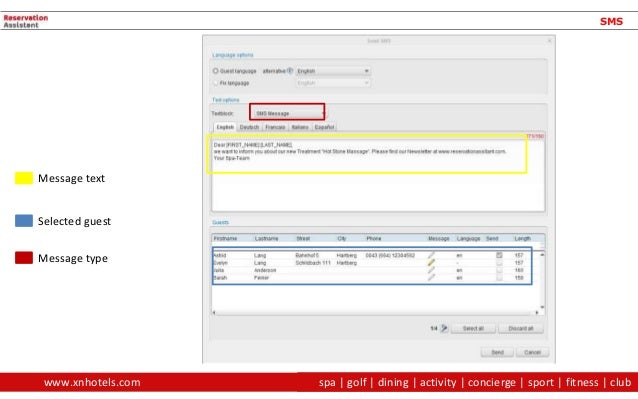Image resolution: width=638 pixels, height=399 pixels.
Task: Select the Guest language radio option
Action: coord(216,71)
